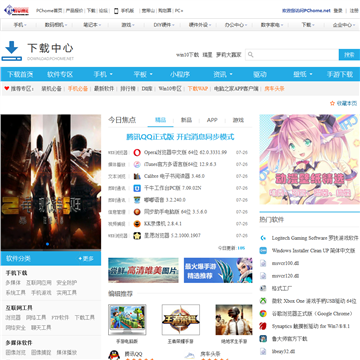Open the 平板 dropdown menu
Viewport: 360px width, 360px height.
[x=143, y=74]
